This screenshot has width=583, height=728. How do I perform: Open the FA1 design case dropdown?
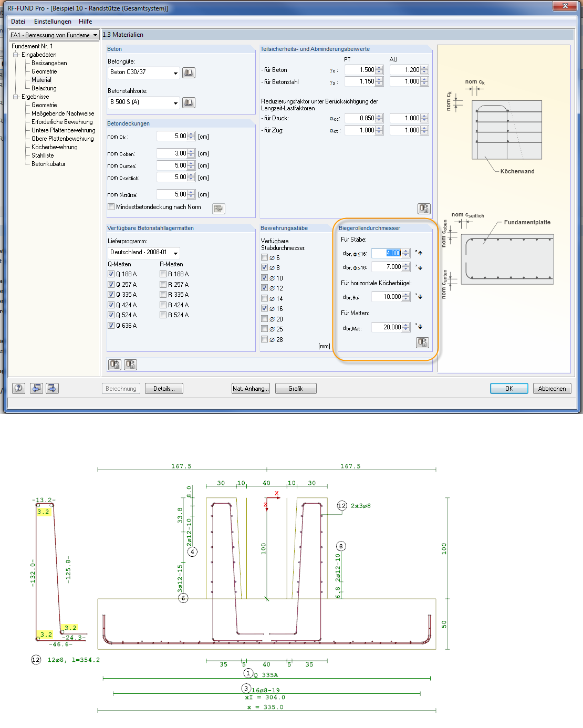[x=95, y=35]
